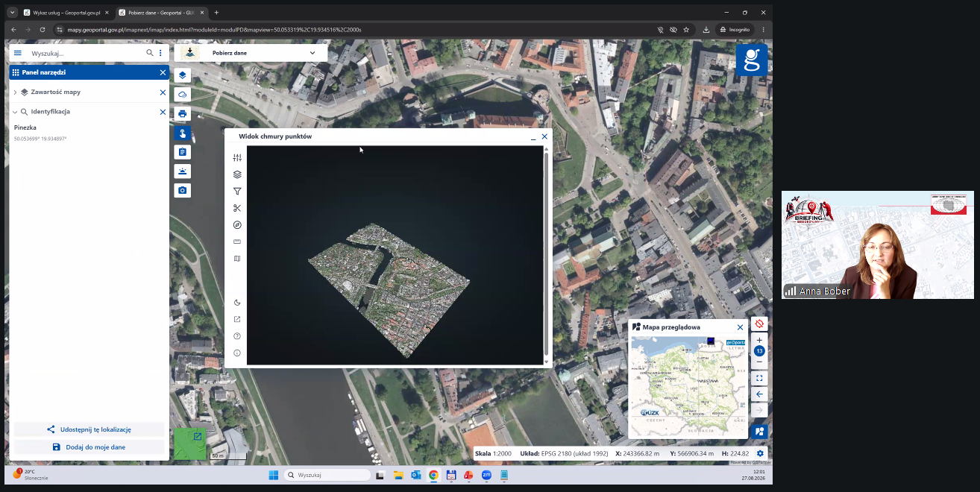Open the point cloud layers stack icon

(x=237, y=174)
